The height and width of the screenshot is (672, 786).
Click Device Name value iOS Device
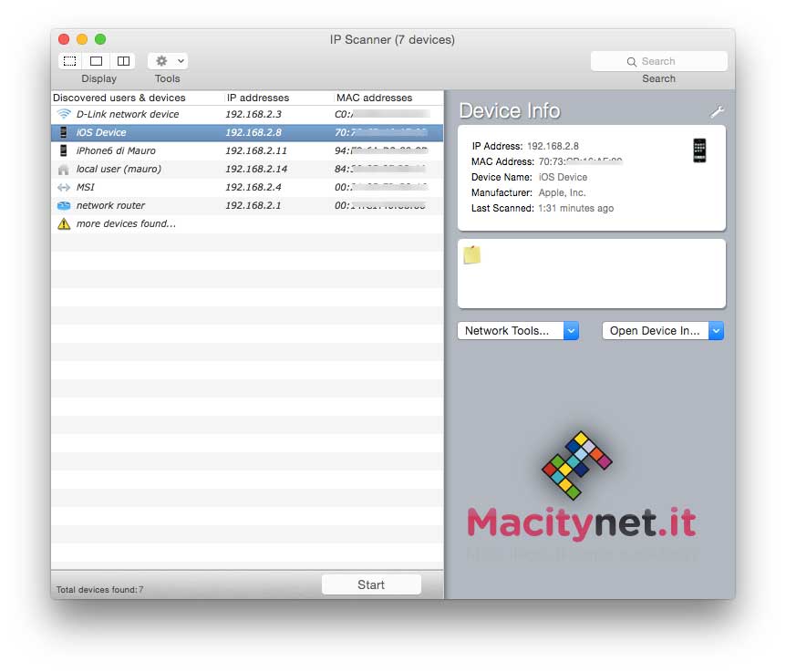click(563, 177)
